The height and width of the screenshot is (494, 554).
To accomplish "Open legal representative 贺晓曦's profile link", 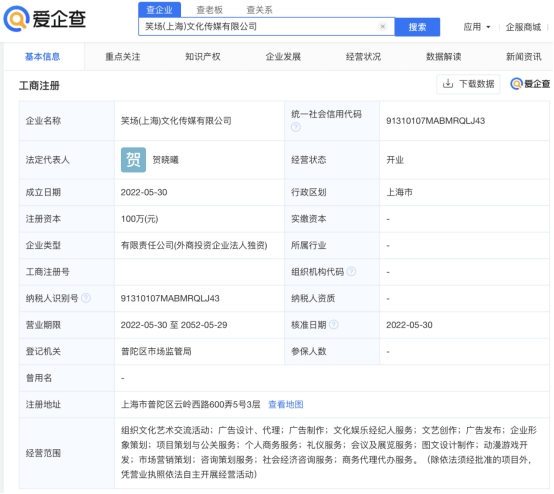I will [x=165, y=160].
